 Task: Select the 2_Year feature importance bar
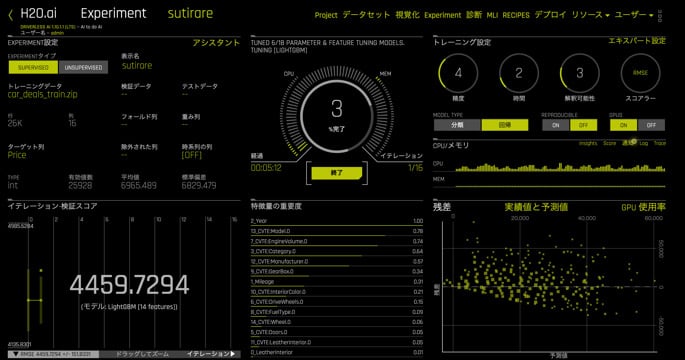[337, 221]
